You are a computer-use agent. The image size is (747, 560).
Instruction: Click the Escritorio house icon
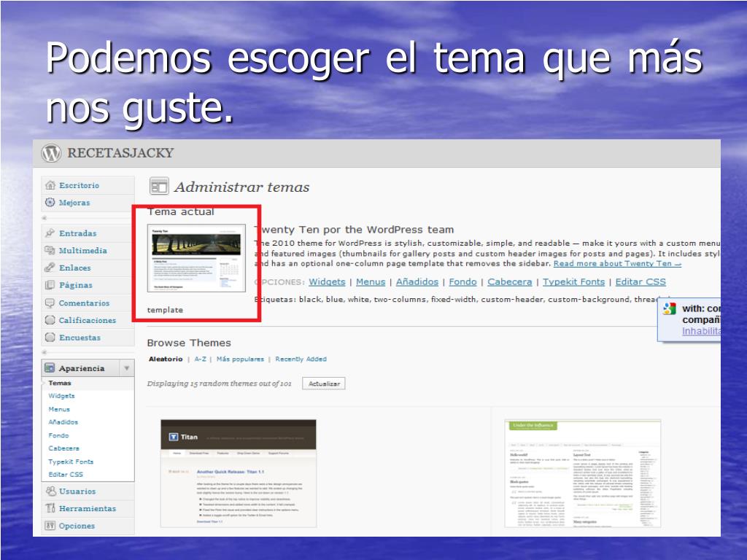(x=50, y=184)
